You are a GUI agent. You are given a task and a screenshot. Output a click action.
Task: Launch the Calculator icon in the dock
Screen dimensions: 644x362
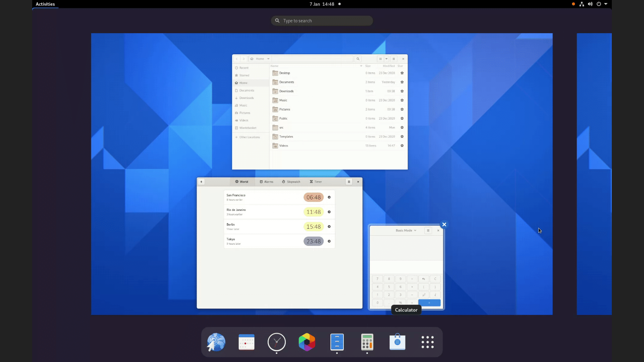367,342
